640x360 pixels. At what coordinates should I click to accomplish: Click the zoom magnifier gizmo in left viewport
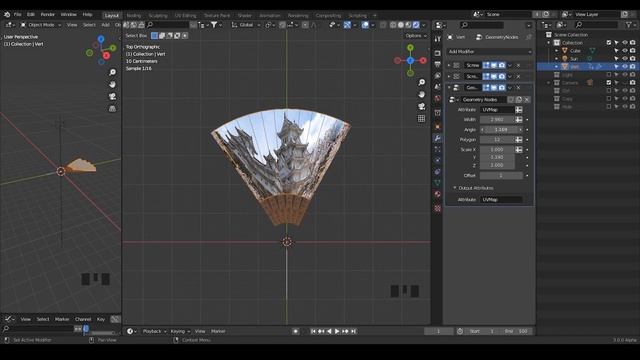click(112, 72)
